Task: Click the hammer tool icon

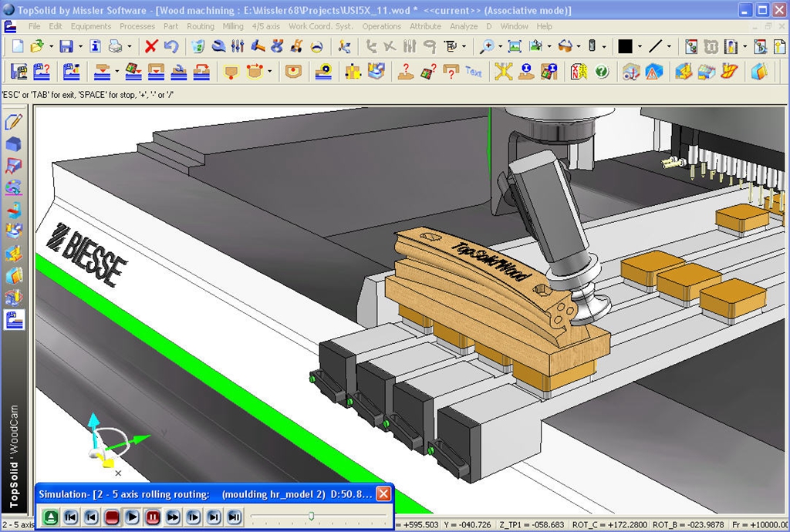Action: click(x=258, y=47)
